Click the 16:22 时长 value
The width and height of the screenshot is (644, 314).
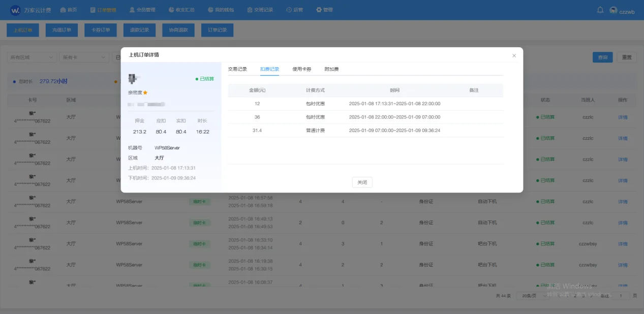pyautogui.click(x=202, y=132)
